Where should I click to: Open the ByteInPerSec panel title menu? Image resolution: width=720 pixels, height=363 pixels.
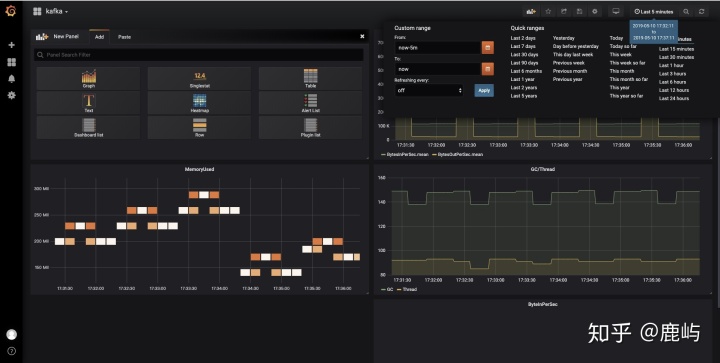click(542, 304)
